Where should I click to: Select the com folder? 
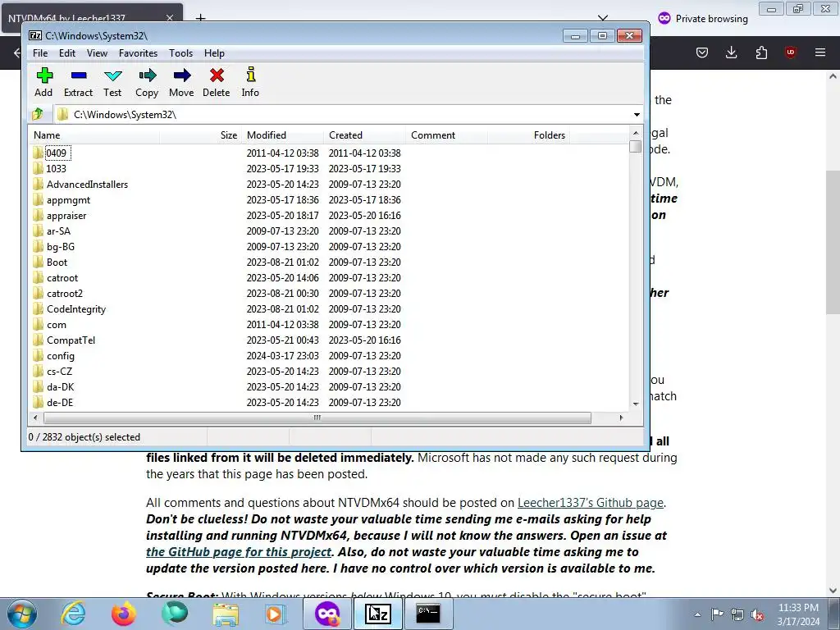(x=56, y=325)
